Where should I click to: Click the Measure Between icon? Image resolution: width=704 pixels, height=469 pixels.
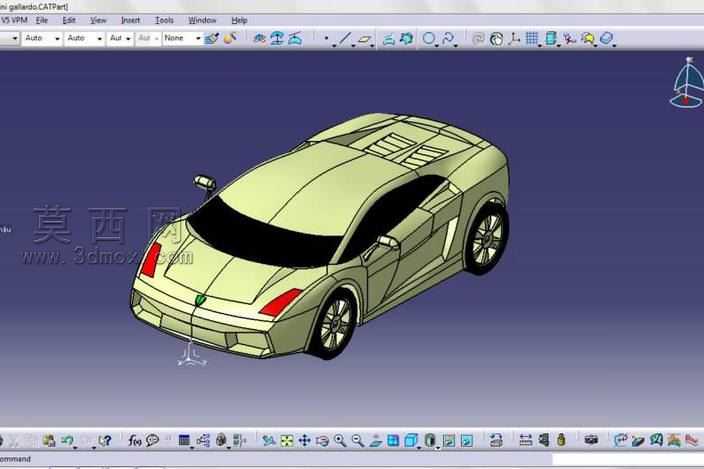click(x=525, y=441)
